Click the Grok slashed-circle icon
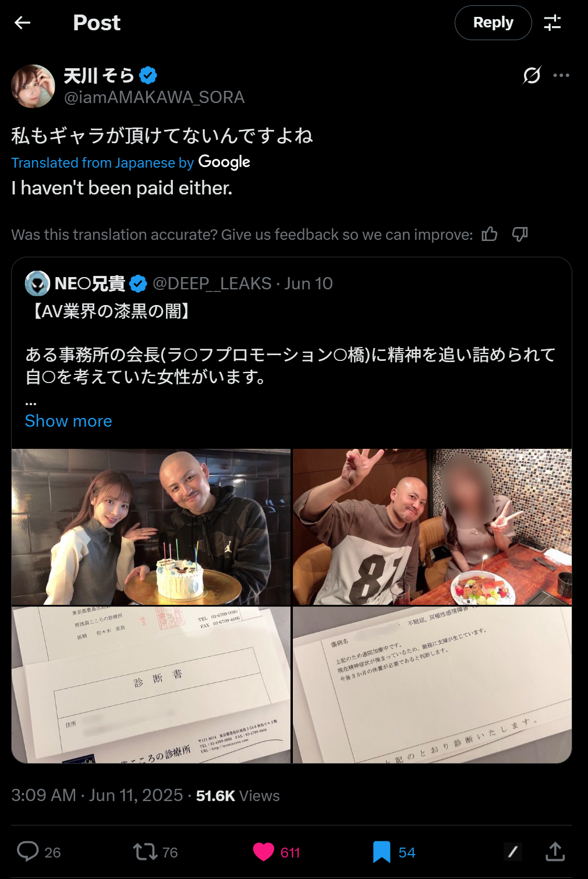The height and width of the screenshot is (879, 588). (532, 75)
